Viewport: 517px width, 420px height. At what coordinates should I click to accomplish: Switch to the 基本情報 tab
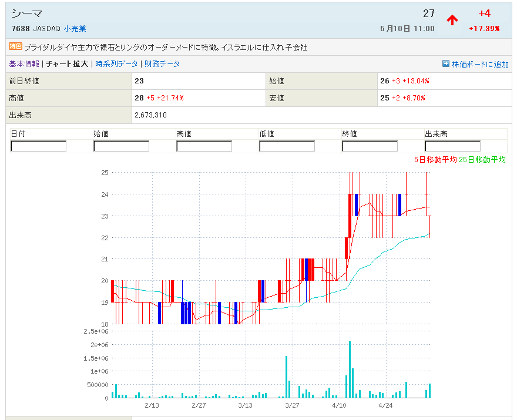[24, 63]
